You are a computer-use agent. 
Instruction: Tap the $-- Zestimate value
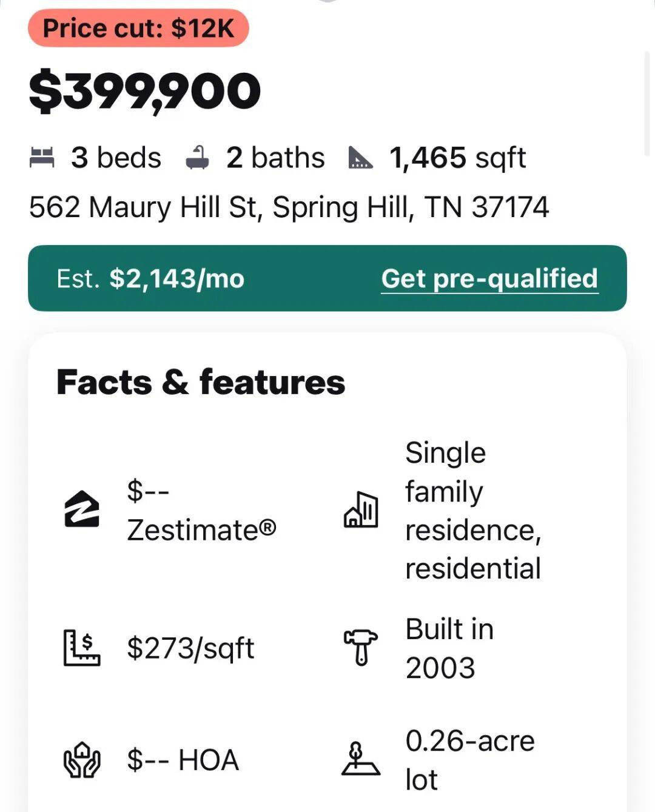pos(201,510)
